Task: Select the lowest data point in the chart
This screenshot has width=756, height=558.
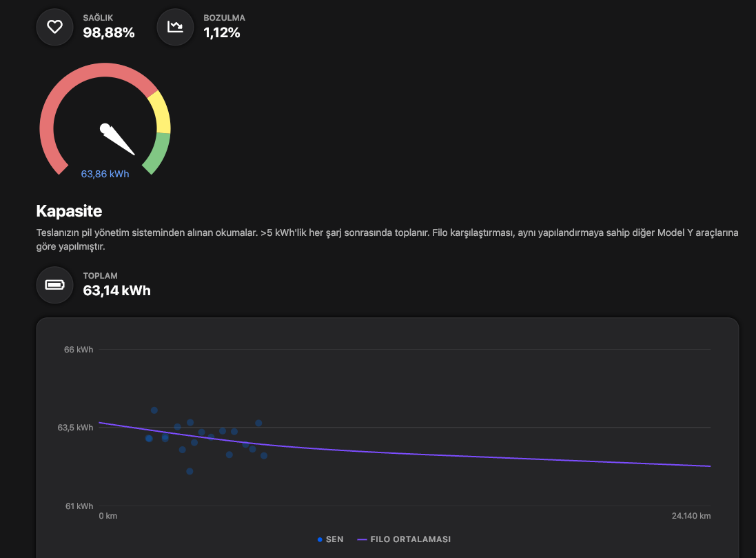Action: [190, 471]
